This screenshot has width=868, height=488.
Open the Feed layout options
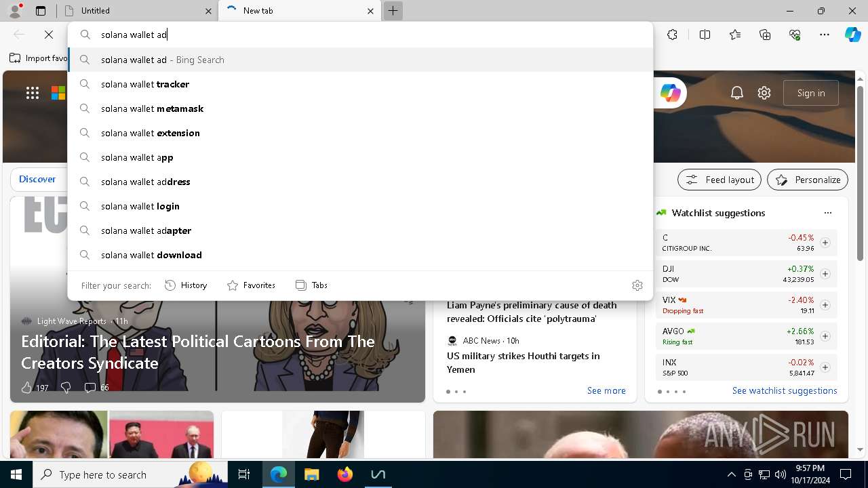[x=719, y=180]
